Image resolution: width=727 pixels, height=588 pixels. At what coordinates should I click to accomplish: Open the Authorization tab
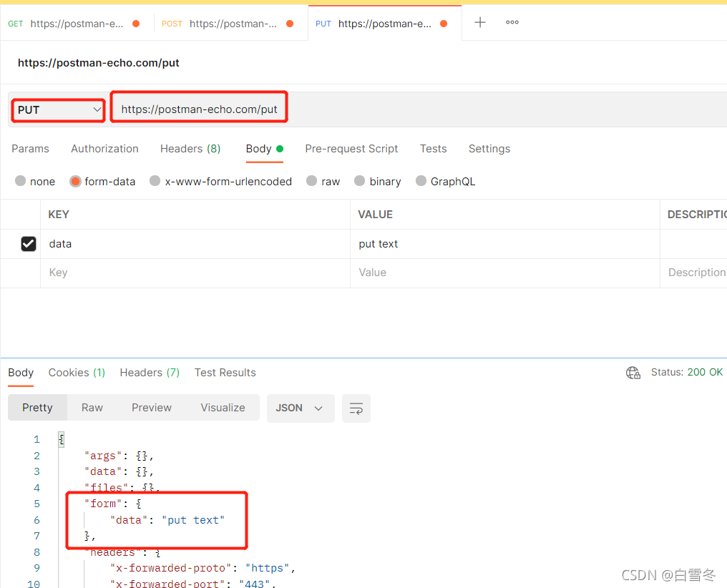104,149
